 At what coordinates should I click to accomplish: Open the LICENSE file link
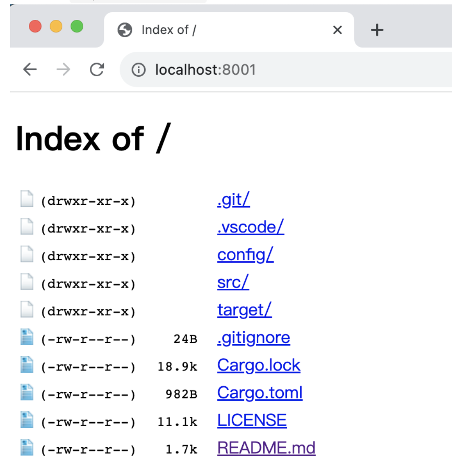[x=252, y=421]
